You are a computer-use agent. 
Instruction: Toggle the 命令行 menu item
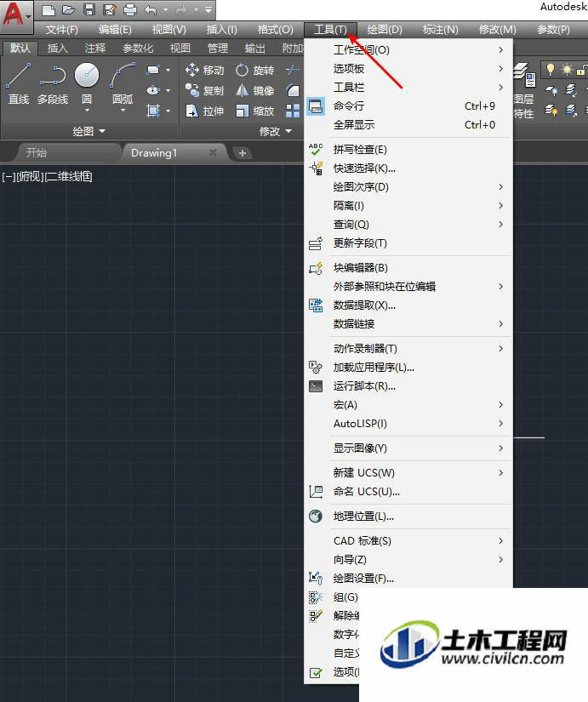tap(408, 106)
